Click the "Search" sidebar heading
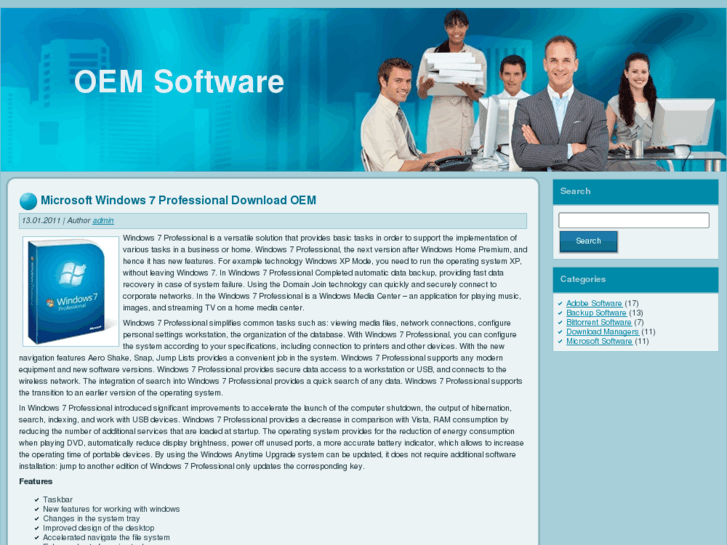This screenshot has width=727, height=545. [575, 191]
